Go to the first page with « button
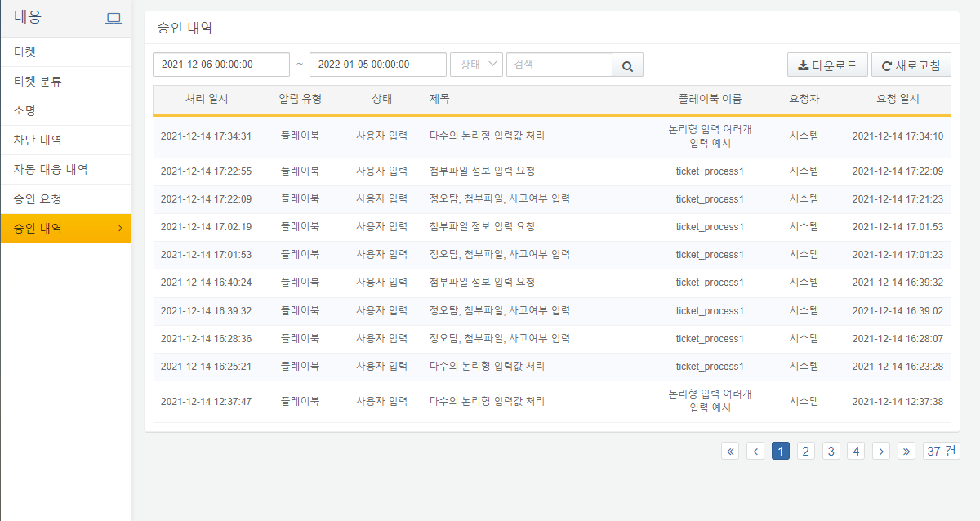Viewport: 980px width, 521px height. point(730,451)
